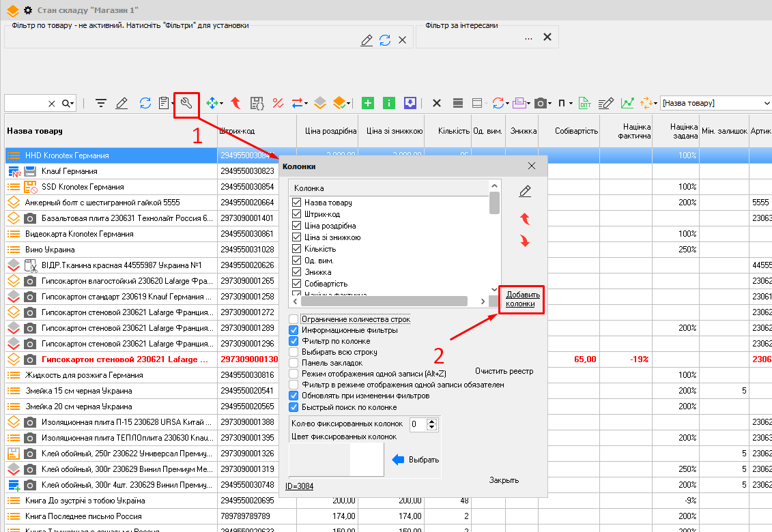Sort by the Кількість column header

click(453, 131)
